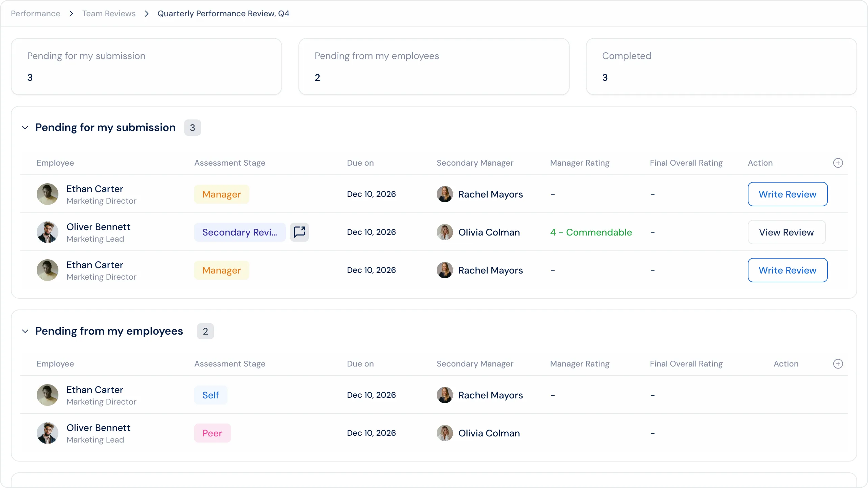This screenshot has width=868, height=488.
Task: Open the comment popout icon next to Secondary Review
Action: [299, 232]
